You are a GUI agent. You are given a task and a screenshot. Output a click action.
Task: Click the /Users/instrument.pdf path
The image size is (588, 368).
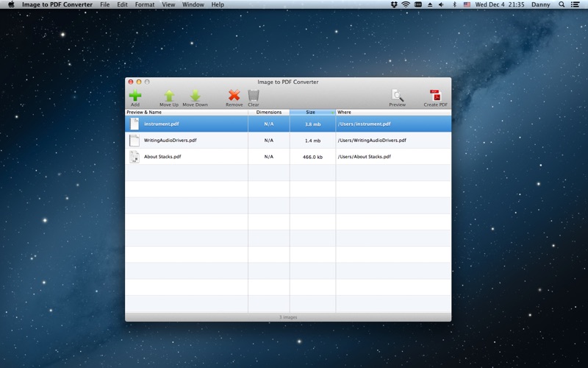coord(364,124)
